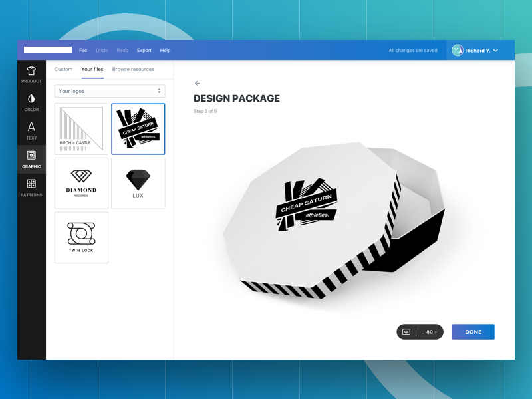The image size is (532, 399).
Task: Click the Cheap Saturn logo on box lid
Action: 307,204
